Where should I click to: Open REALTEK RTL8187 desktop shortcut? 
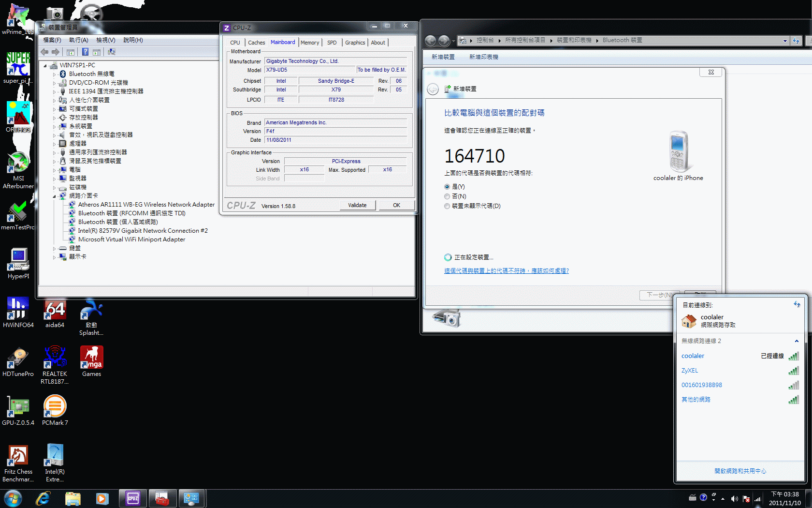pos(55,366)
